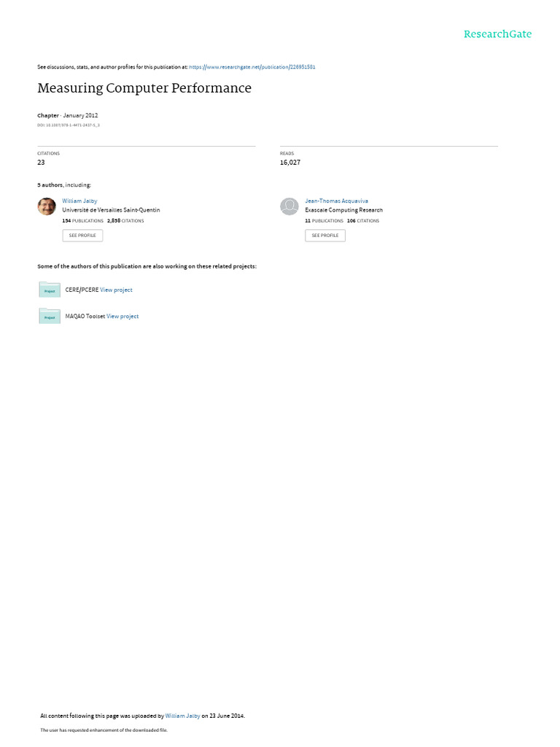This screenshot has height=747, width=560.
Task: Click the CERE/PCERE project folder icon
Action: click(x=50, y=290)
